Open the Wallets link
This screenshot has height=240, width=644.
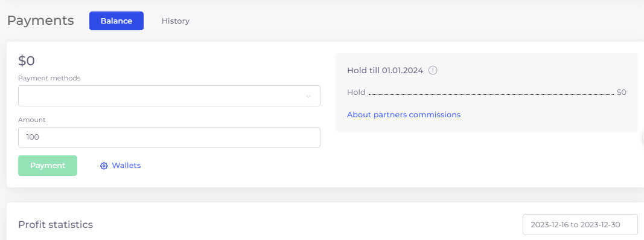click(127, 166)
